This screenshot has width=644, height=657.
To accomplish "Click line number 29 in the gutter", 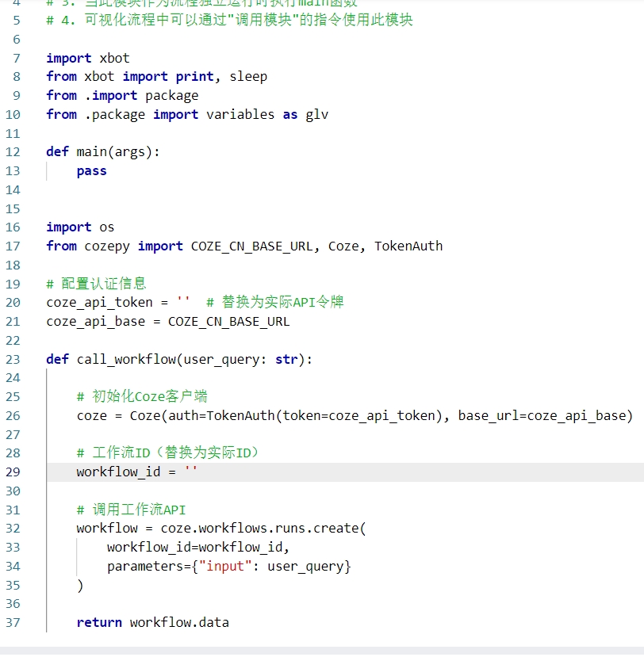I will click(13, 472).
